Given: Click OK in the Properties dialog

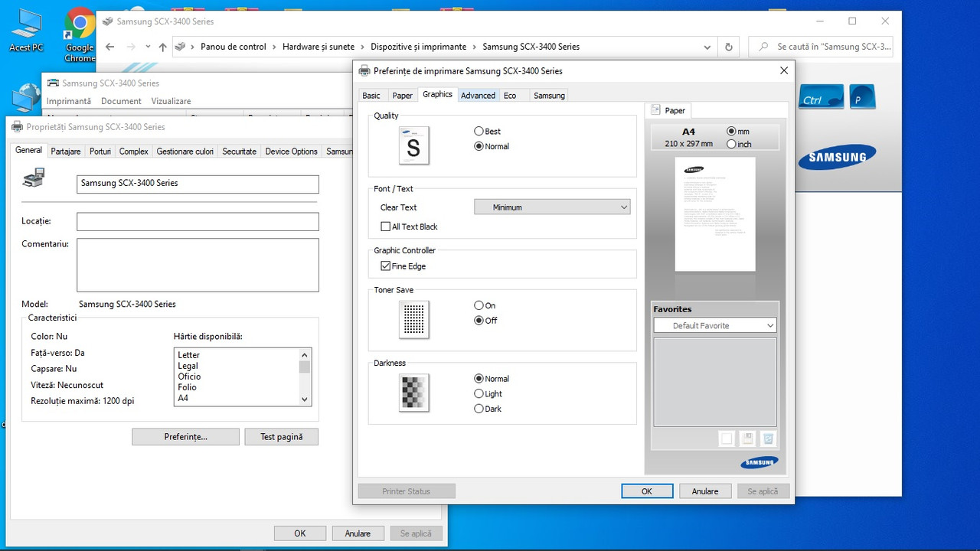Looking at the screenshot, I should (300, 533).
